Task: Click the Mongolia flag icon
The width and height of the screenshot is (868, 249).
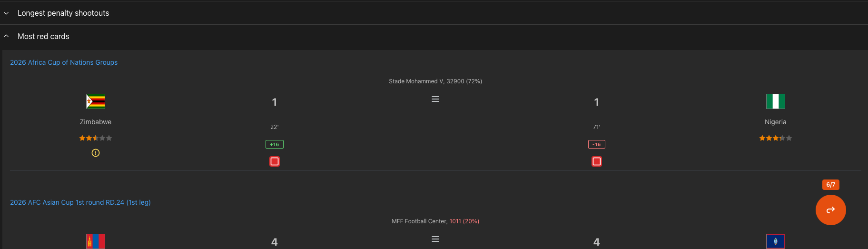Action: (x=96, y=241)
